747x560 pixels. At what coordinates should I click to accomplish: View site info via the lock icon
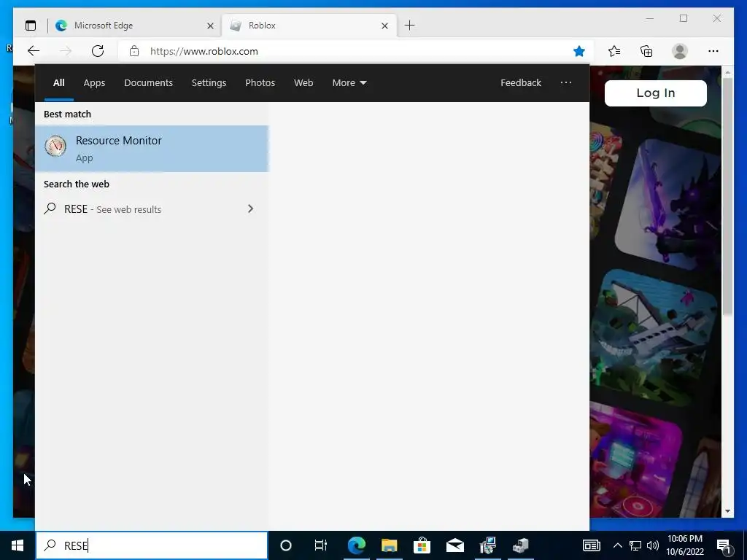[x=134, y=51]
